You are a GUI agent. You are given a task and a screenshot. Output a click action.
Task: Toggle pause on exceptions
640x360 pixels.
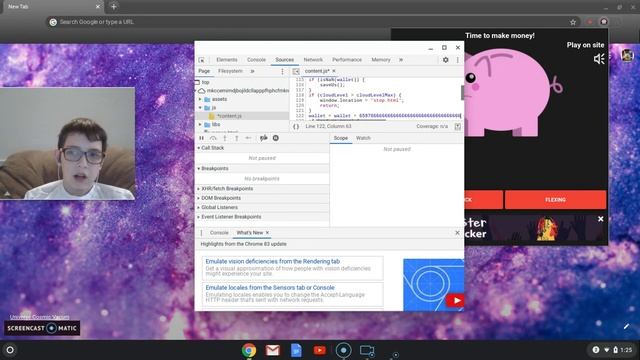point(276,138)
